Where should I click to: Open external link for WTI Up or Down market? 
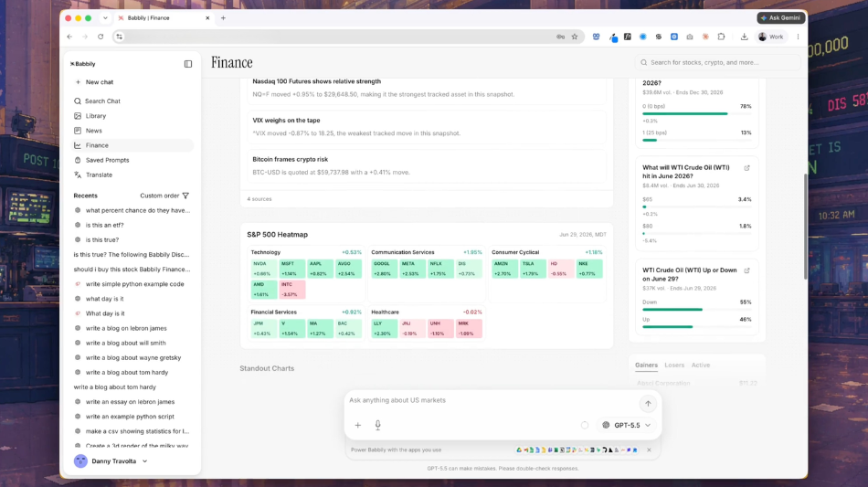[746, 270]
